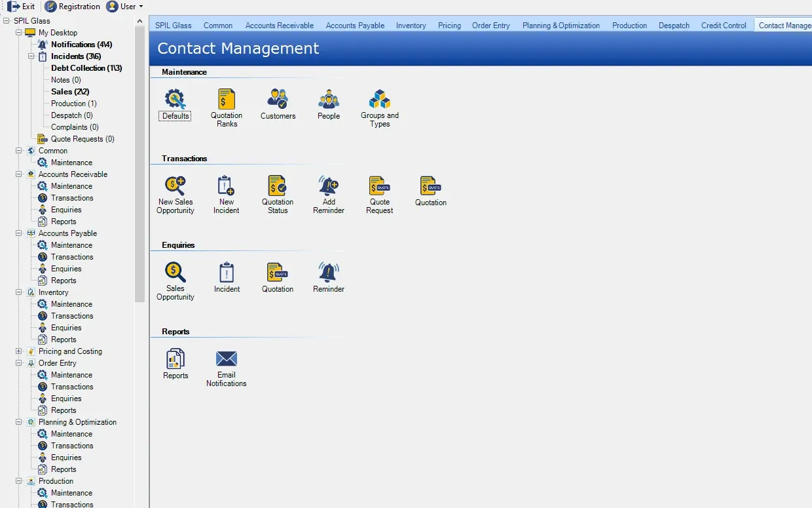
Task: Open Quotation Status transaction
Action: [278, 195]
